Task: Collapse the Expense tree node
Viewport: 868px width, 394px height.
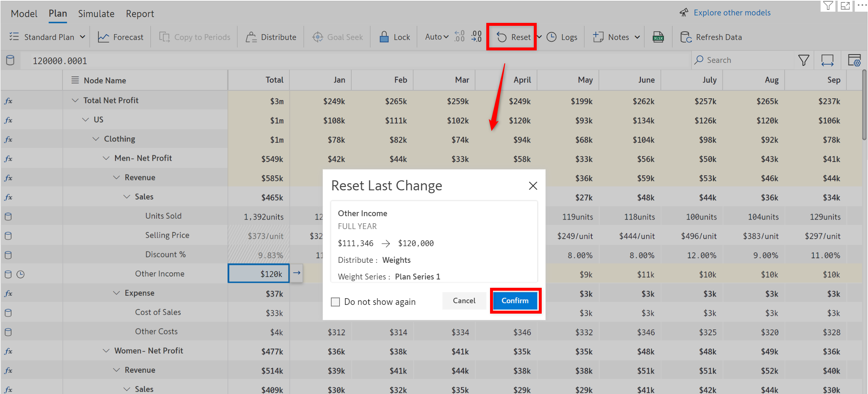Action: [116, 293]
